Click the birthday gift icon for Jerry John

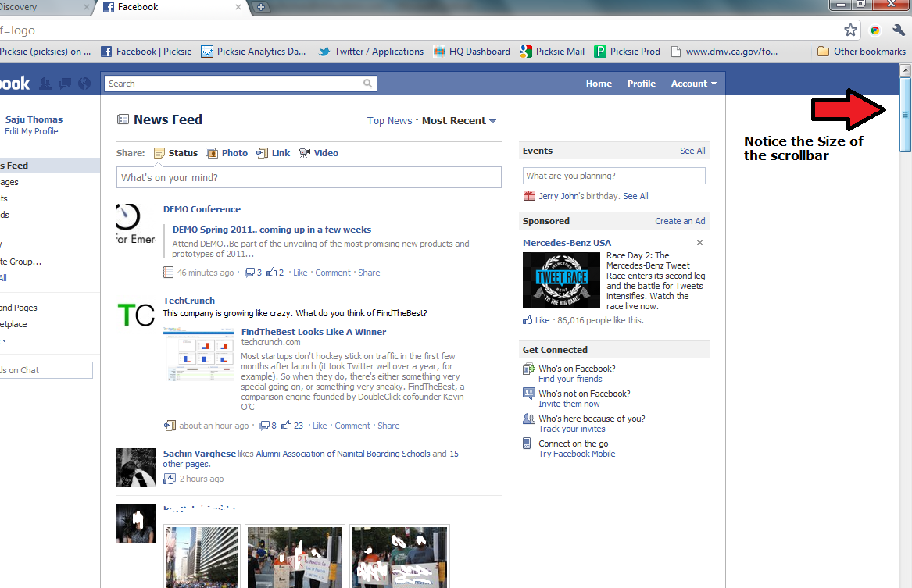pyautogui.click(x=529, y=196)
